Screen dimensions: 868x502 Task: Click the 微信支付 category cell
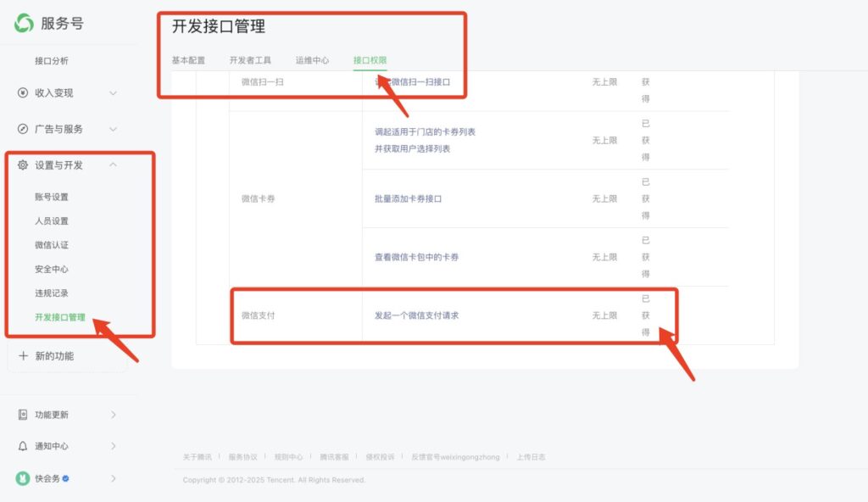pos(258,315)
